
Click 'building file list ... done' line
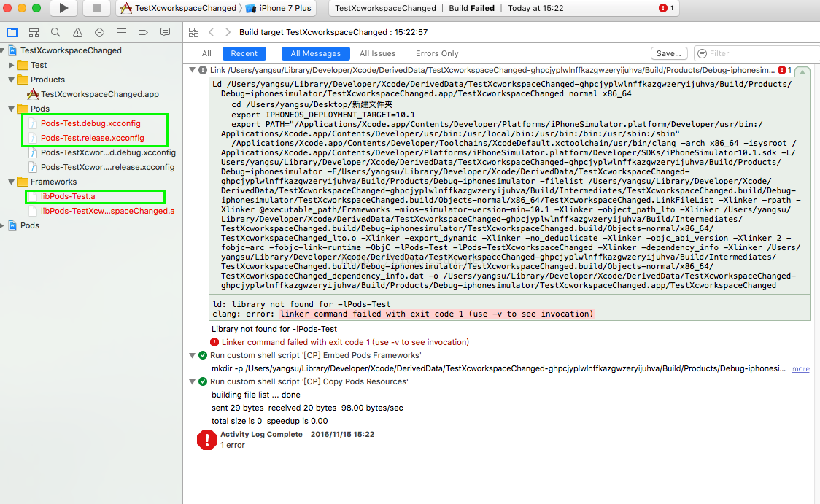pos(256,395)
